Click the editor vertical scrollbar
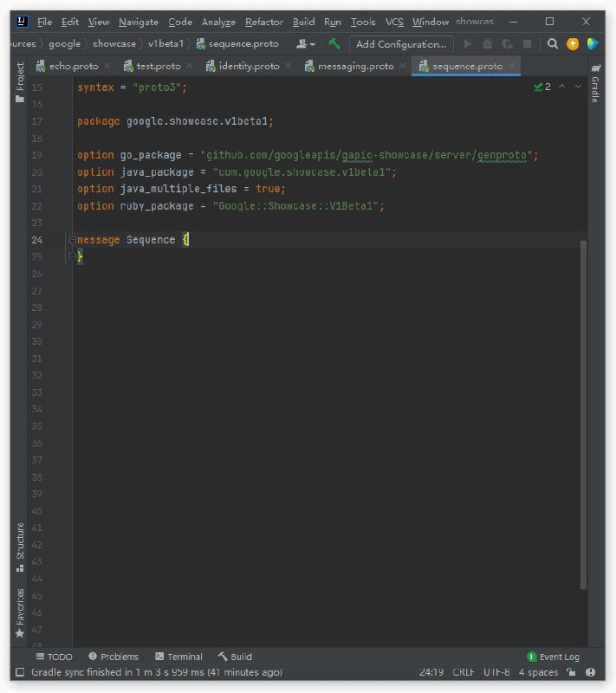 [x=583, y=415]
